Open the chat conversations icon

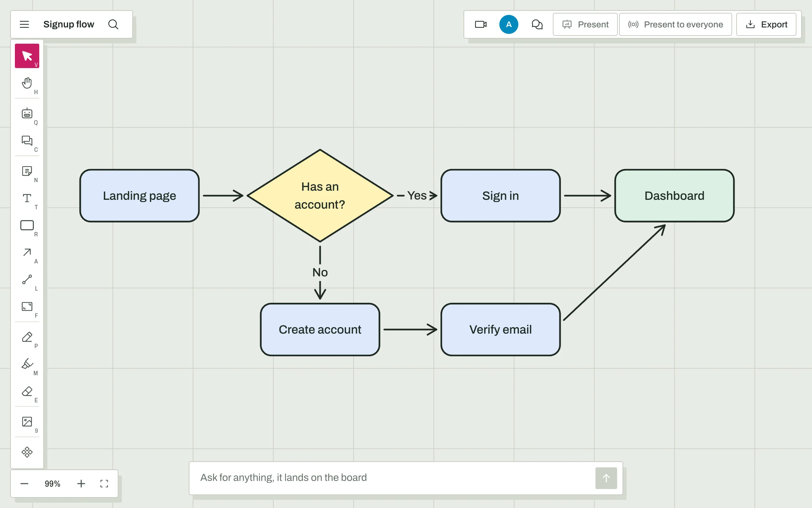(x=537, y=24)
